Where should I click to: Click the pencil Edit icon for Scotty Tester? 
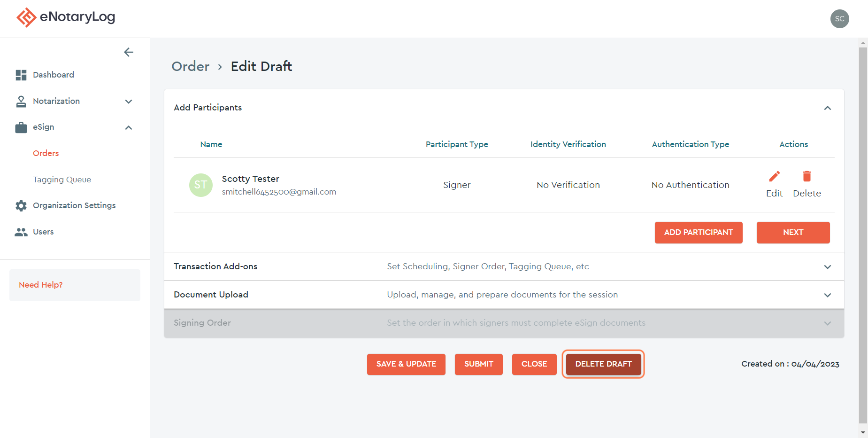click(775, 176)
